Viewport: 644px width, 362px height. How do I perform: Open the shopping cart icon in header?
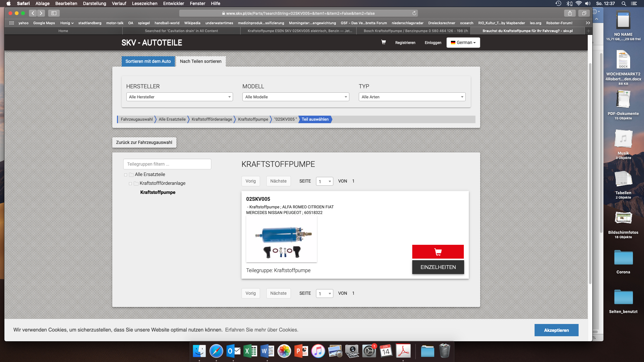point(383,42)
